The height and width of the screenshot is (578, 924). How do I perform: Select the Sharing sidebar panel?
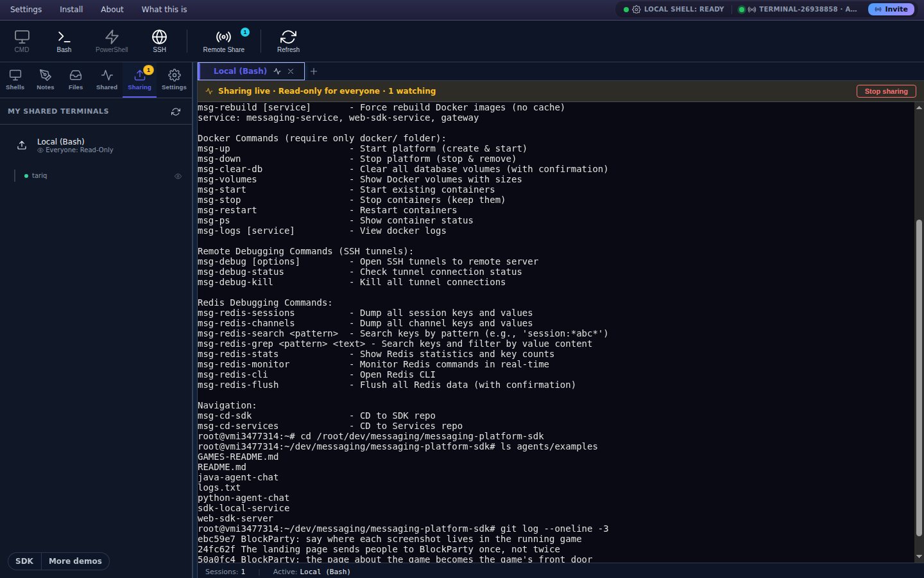[x=139, y=80]
